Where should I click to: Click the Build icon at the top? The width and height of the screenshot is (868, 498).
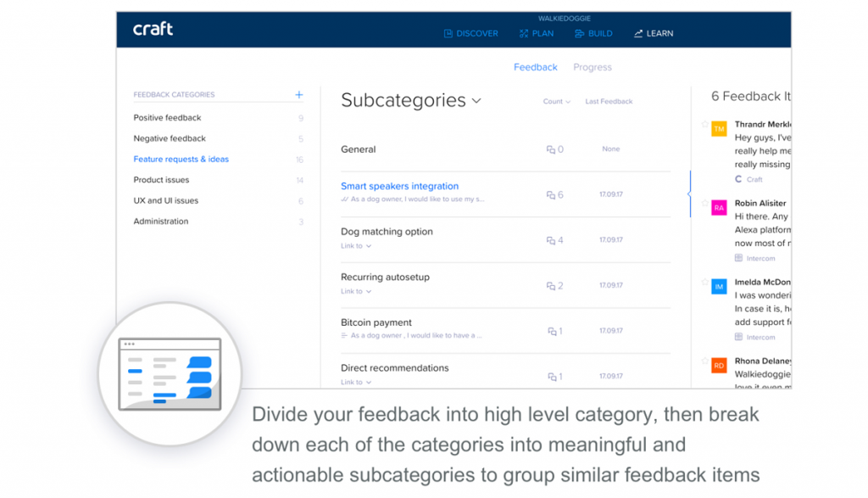[579, 34]
